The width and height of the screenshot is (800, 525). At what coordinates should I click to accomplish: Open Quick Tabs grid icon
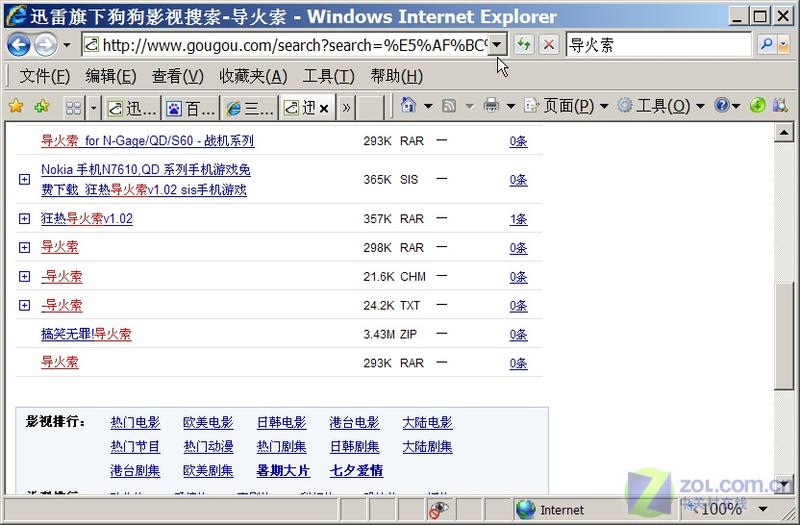(x=73, y=108)
